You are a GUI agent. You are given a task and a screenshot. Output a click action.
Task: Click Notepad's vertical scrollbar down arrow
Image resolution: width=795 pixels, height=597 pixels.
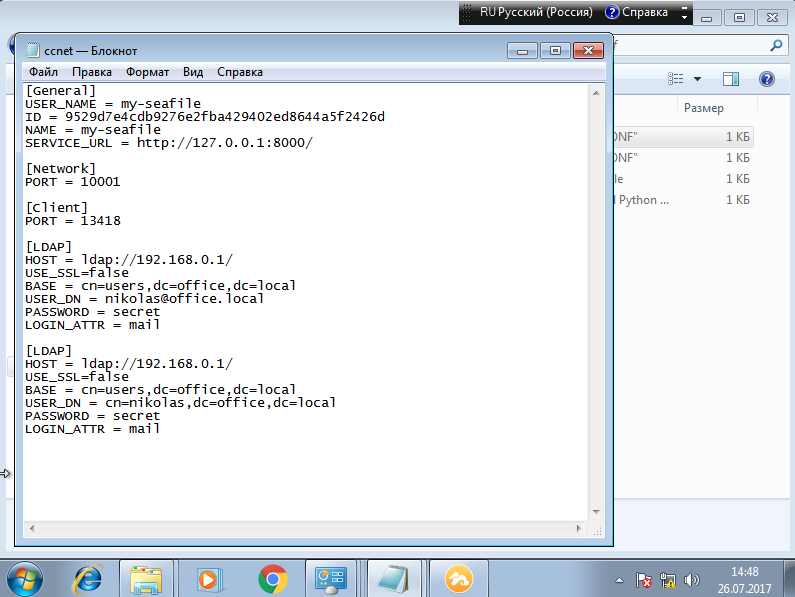[x=594, y=510]
